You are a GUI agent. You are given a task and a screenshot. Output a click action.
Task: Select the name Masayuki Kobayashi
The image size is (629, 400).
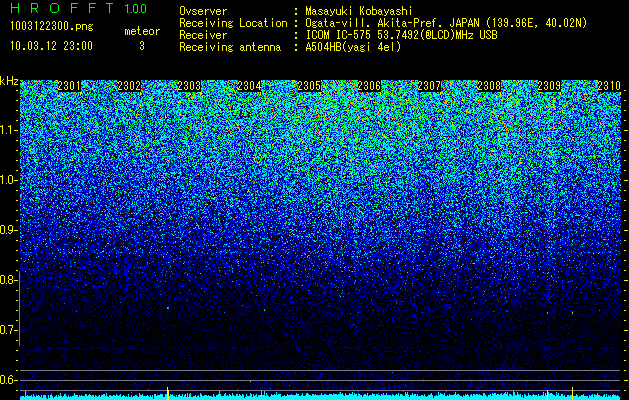coord(359,11)
